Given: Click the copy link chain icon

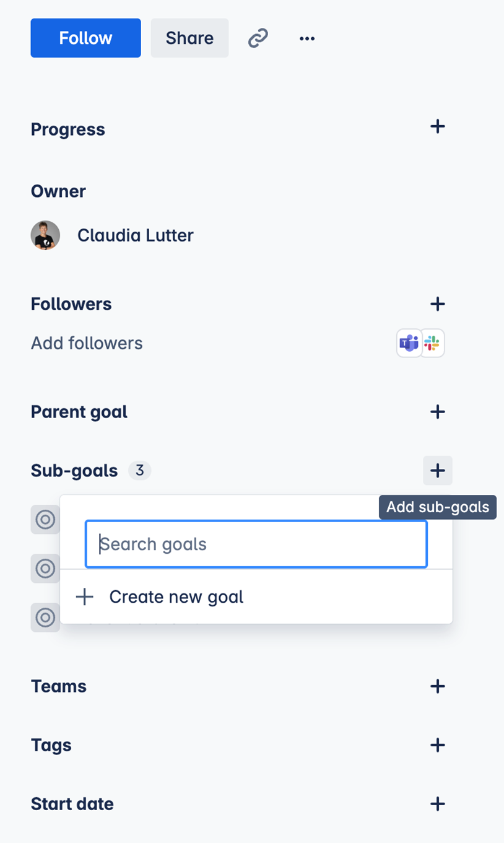Looking at the screenshot, I should tap(258, 38).
